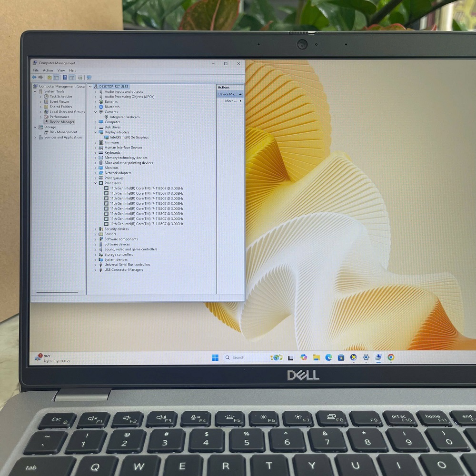Open the Action menu
This screenshot has height=476, width=476.
[x=48, y=70]
